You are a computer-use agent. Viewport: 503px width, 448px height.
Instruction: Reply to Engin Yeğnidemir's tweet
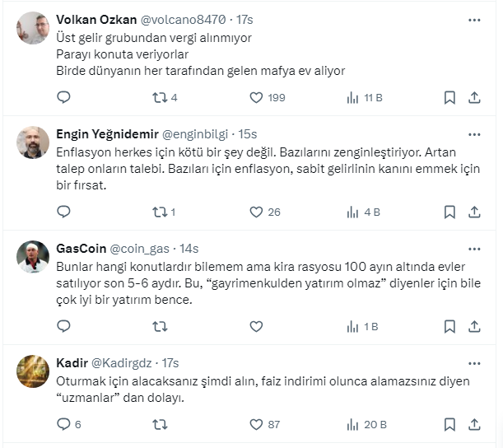tap(63, 212)
